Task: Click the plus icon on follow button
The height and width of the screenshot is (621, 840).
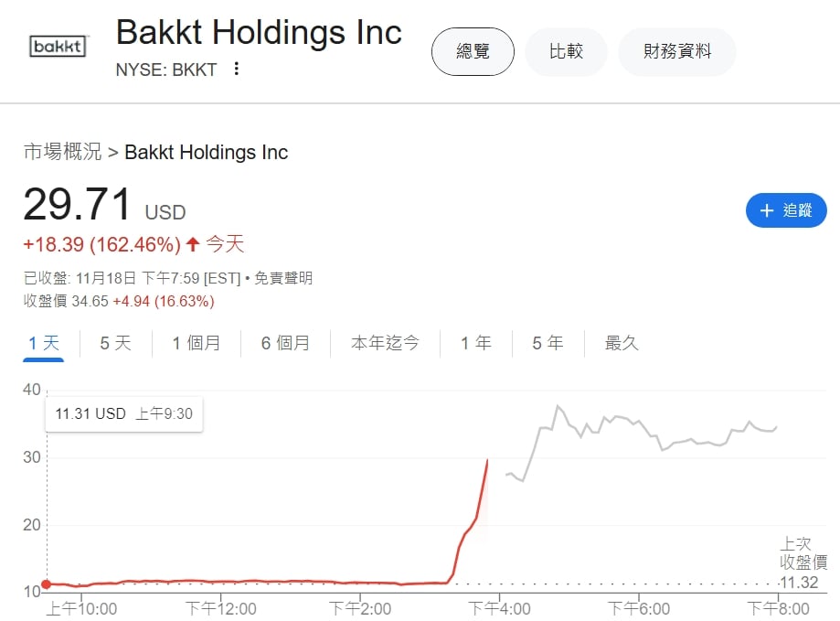Action: pyautogui.click(x=766, y=210)
